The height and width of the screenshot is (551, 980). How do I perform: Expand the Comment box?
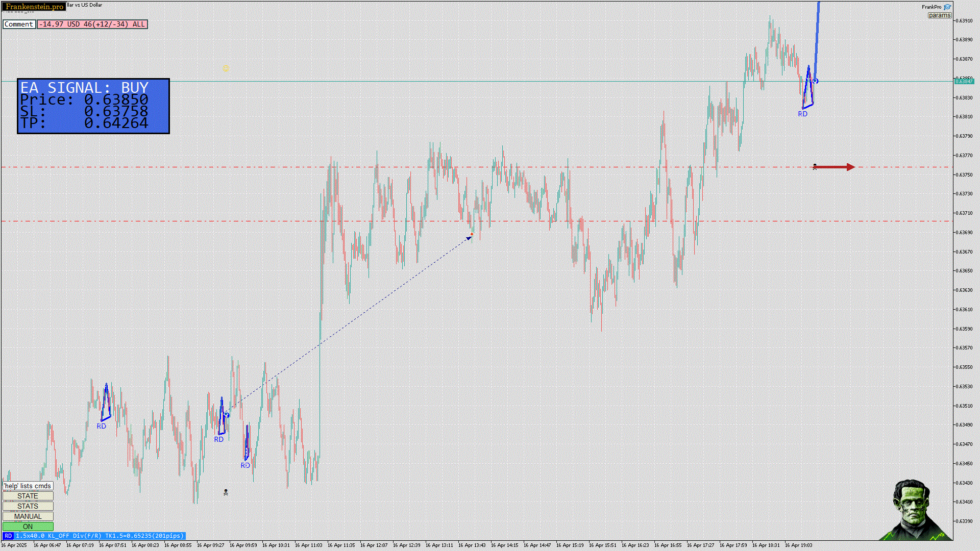pyautogui.click(x=19, y=24)
